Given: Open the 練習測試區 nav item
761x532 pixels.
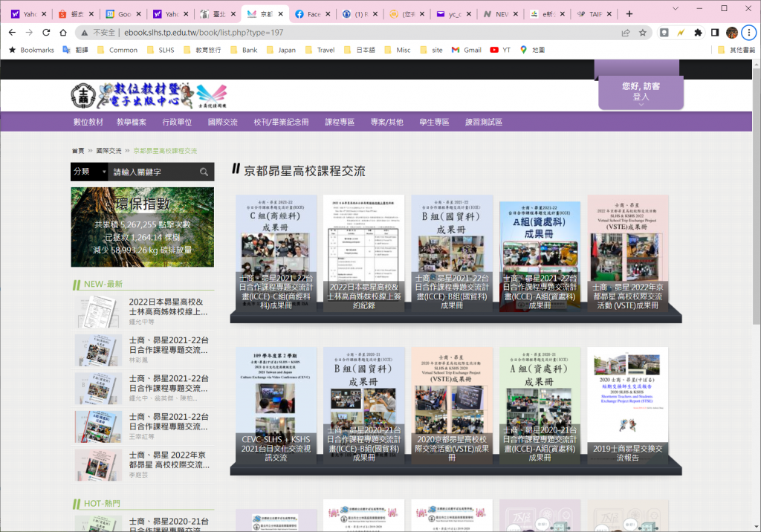Looking at the screenshot, I should [x=484, y=122].
